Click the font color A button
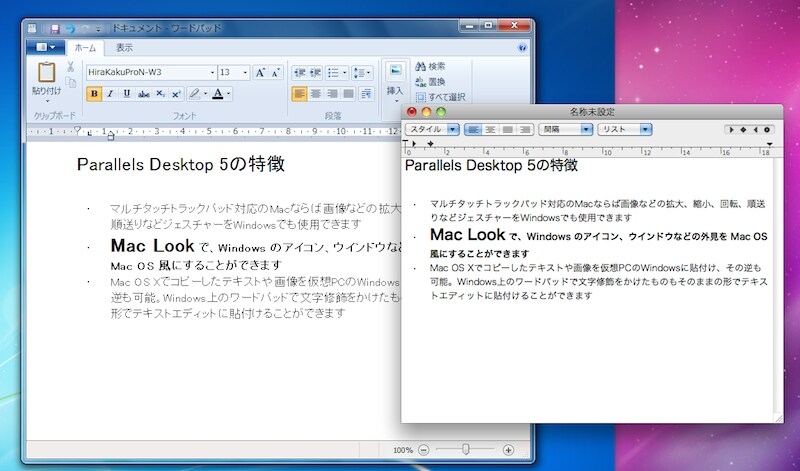Screen dimensions: 800x471 pos(218,94)
